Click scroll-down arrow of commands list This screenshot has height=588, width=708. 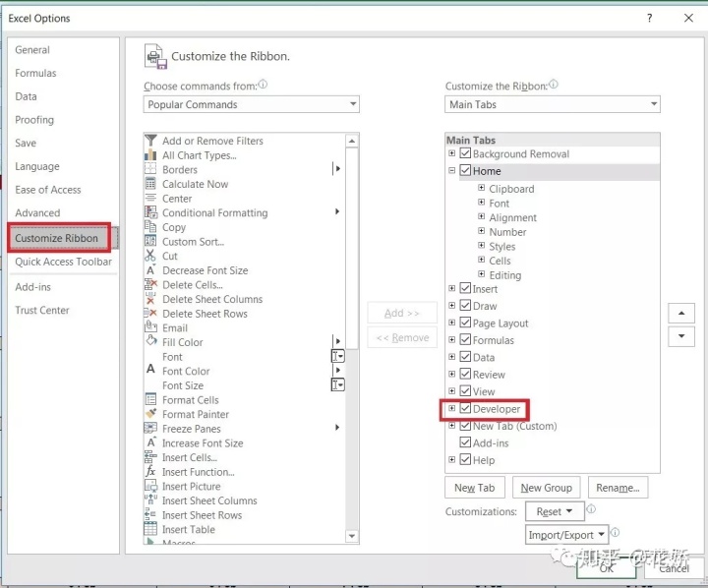[x=352, y=536]
